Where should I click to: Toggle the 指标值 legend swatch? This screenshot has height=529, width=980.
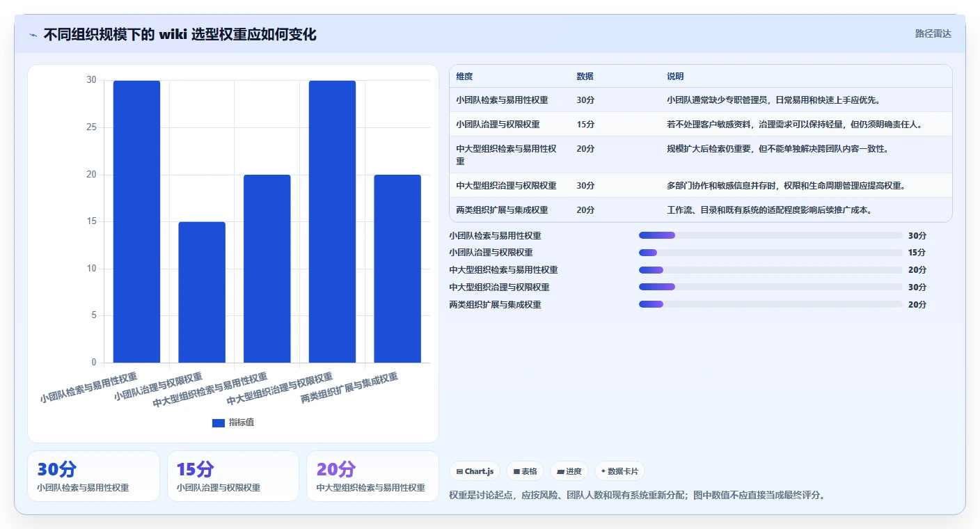(219, 423)
